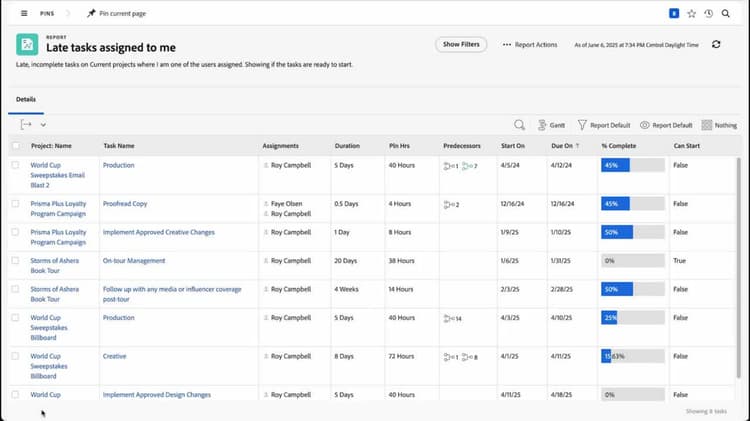This screenshot has height=421, width=750.
Task: Select the On-tour Management row checkbox
Action: coord(15,260)
